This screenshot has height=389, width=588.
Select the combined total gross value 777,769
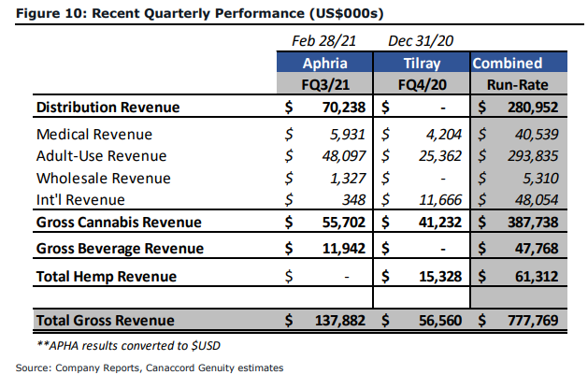point(533,321)
